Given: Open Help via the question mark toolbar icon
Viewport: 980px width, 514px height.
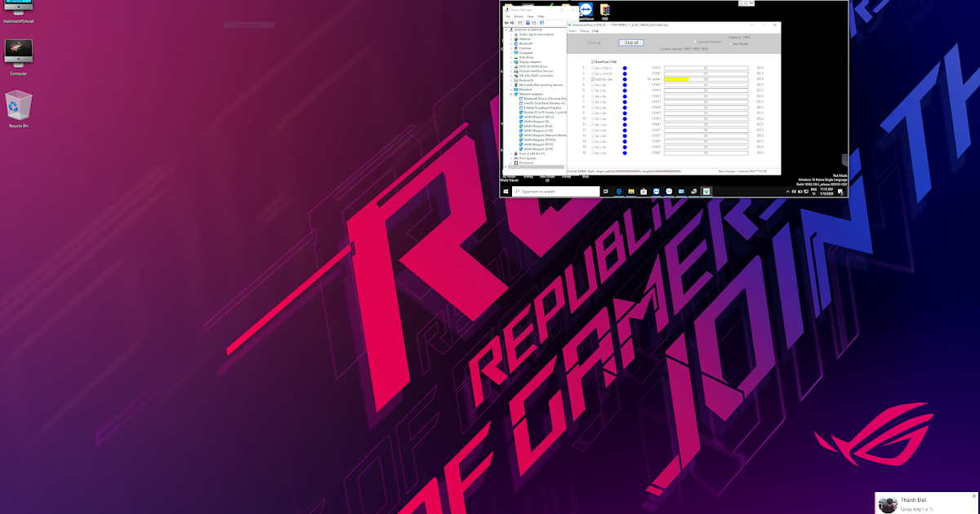Looking at the screenshot, I should pos(541,23).
